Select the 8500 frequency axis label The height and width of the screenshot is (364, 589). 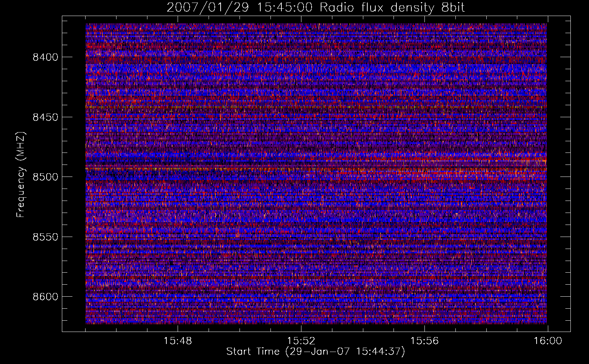(46, 177)
